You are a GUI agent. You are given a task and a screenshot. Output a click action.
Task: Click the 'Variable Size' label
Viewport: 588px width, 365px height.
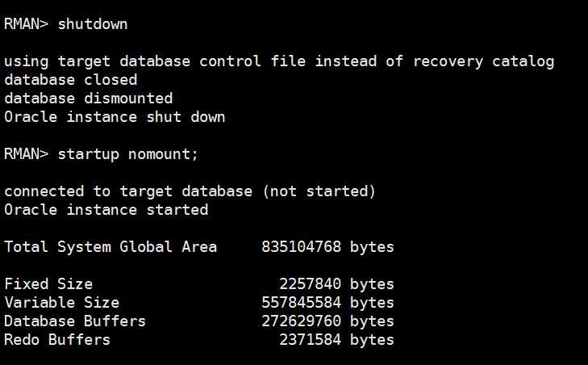pyautogui.click(x=62, y=302)
